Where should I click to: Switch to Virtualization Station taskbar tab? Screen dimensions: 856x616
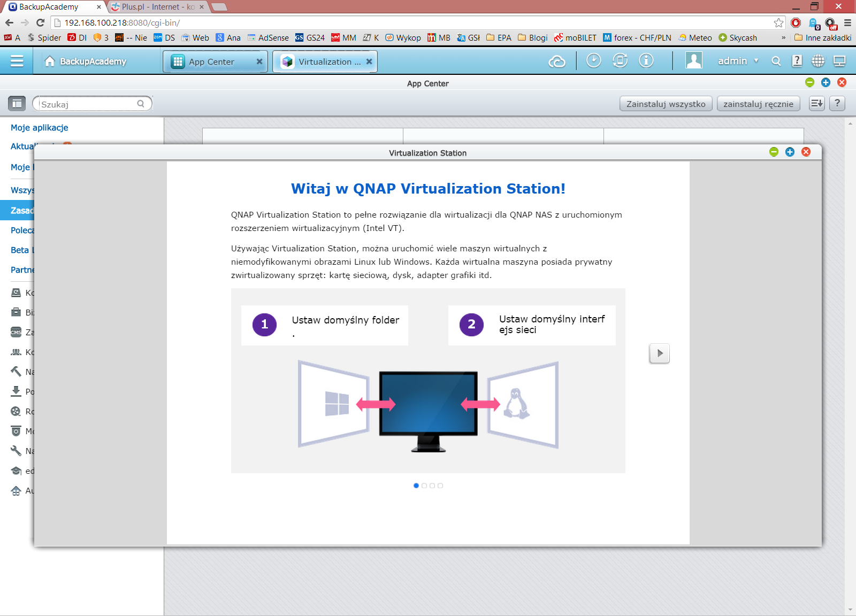pyautogui.click(x=325, y=61)
